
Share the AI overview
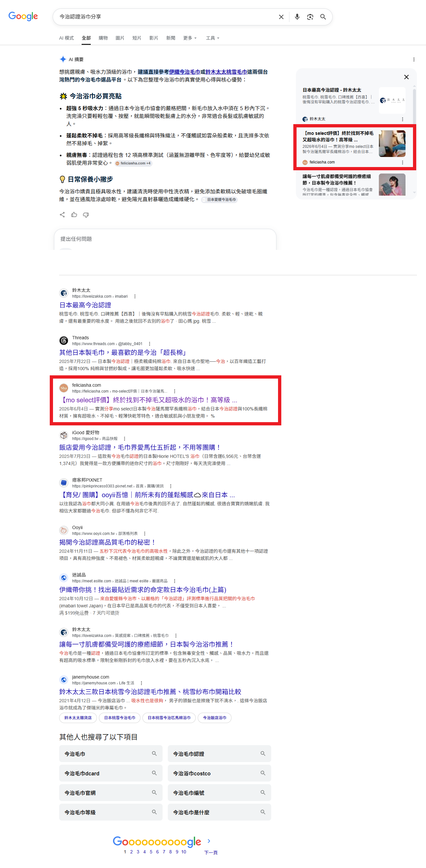[62, 214]
